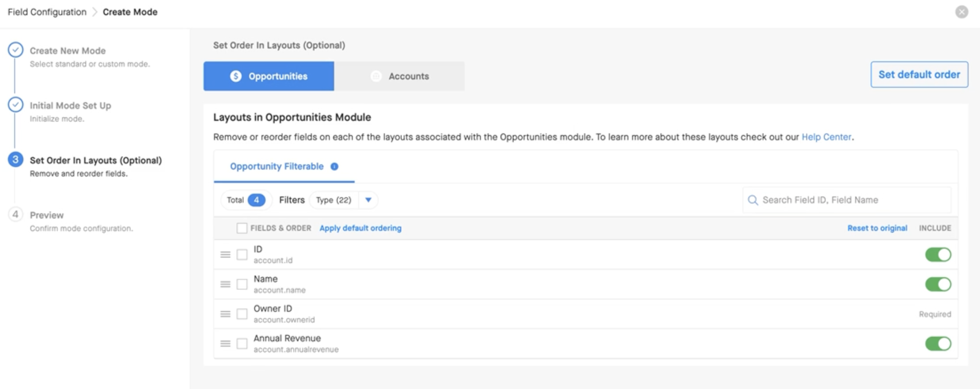Click the Accounts tab icon
This screenshot has width=980, height=389.
(x=376, y=76)
